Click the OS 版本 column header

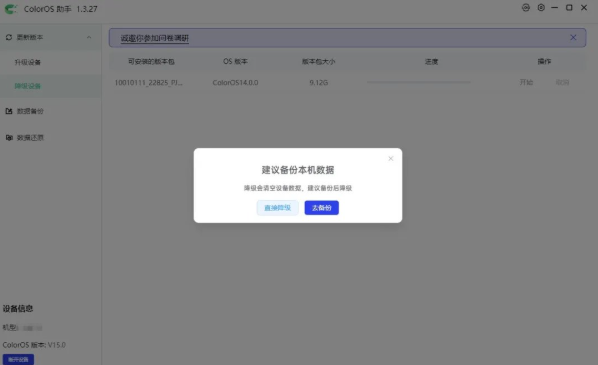[235, 61]
